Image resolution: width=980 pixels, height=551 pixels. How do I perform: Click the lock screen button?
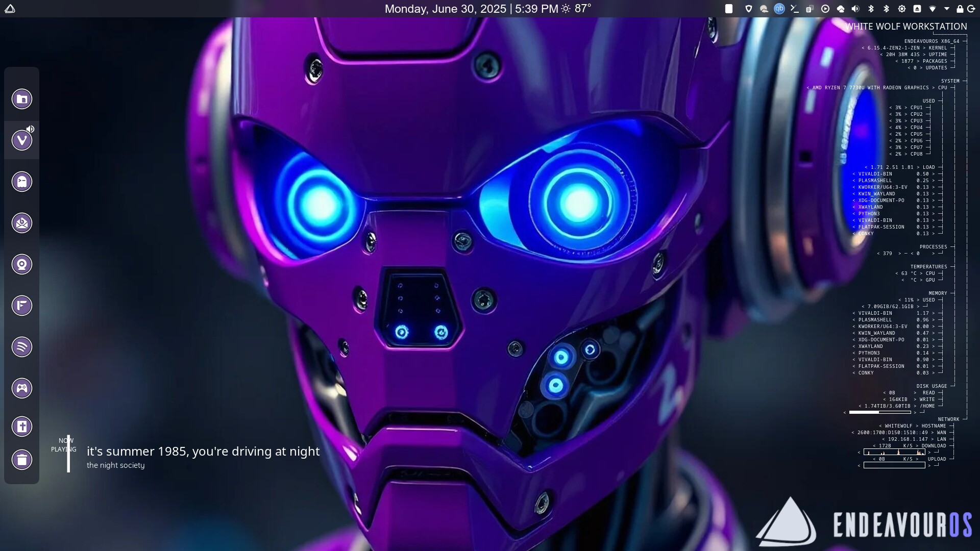click(x=960, y=9)
